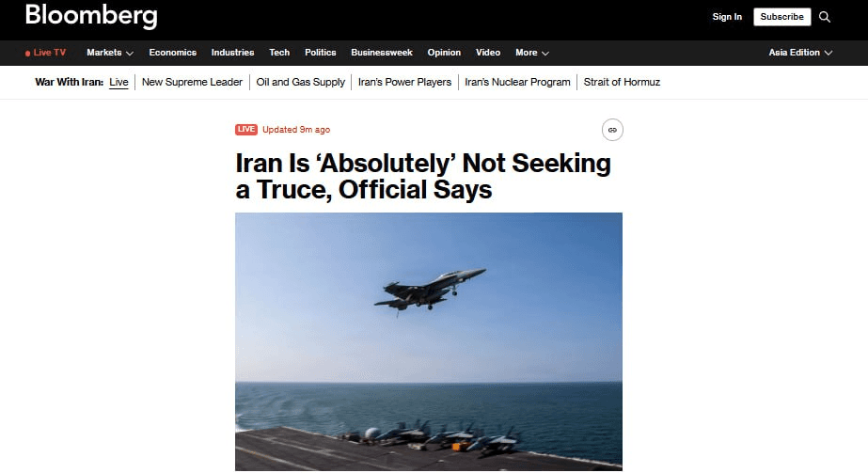This screenshot has height=473, width=868.
Task: Copy article link with chain icon
Action: click(612, 130)
